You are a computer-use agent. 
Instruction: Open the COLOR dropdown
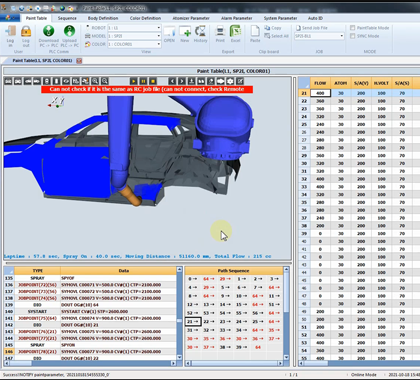(x=159, y=44)
